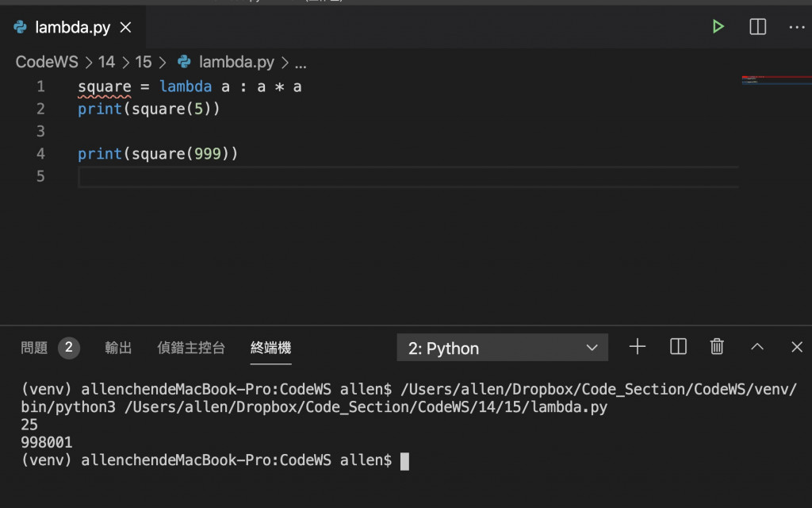The height and width of the screenshot is (508, 812).
Task: Focus the terminal prompt cursor
Action: coord(404,461)
